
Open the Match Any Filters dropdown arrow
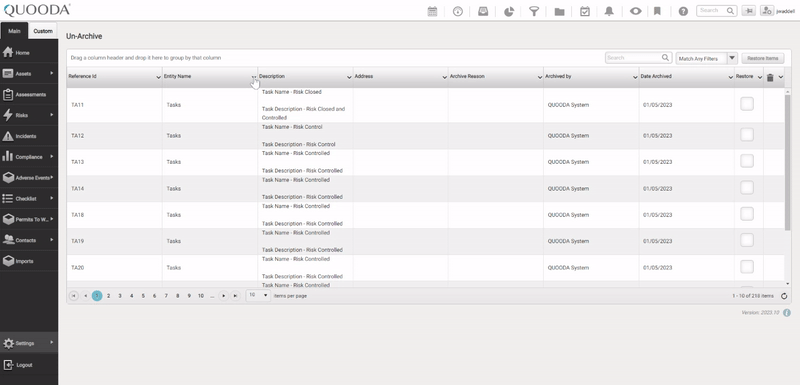coord(732,58)
